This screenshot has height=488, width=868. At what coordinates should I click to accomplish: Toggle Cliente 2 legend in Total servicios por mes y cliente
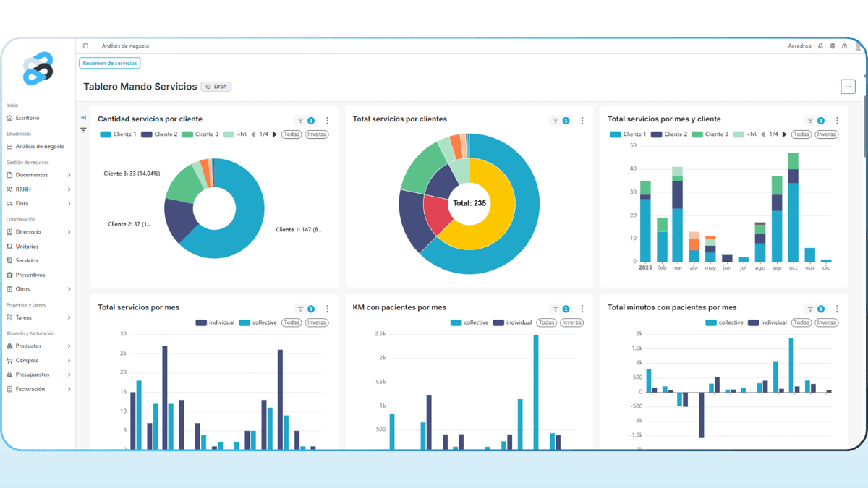(x=669, y=134)
